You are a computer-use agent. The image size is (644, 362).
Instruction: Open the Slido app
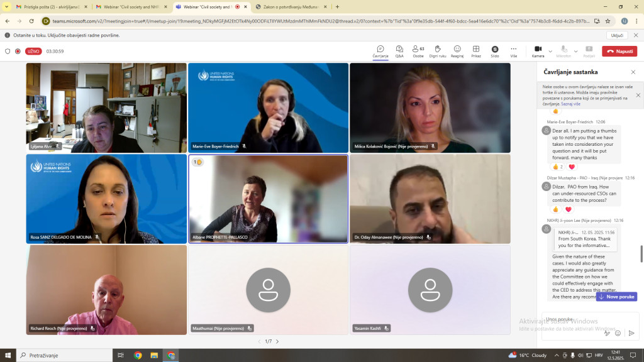tap(495, 51)
